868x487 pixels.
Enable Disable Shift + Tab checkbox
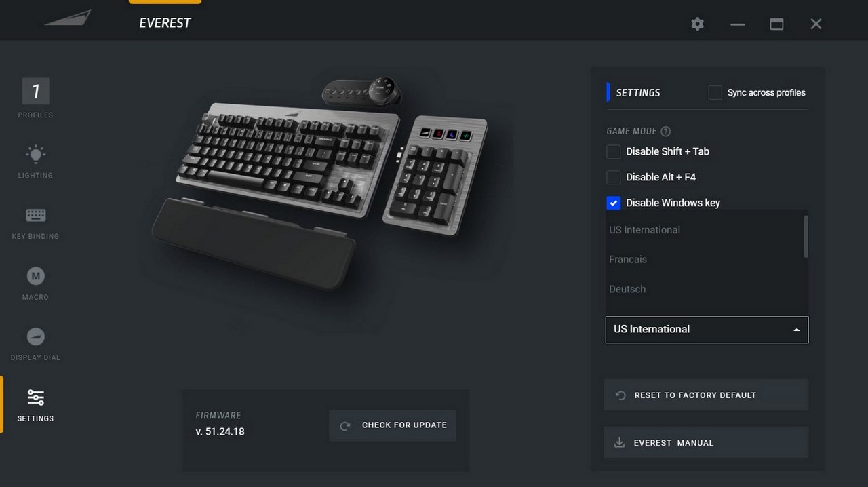(613, 151)
